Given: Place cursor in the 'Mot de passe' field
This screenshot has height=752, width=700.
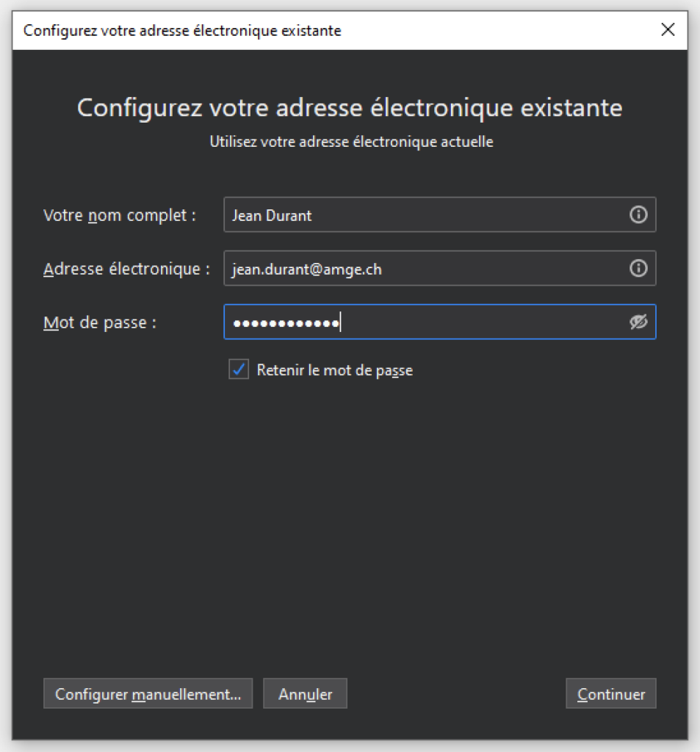Looking at the screenshot, I should click(477, 322).
